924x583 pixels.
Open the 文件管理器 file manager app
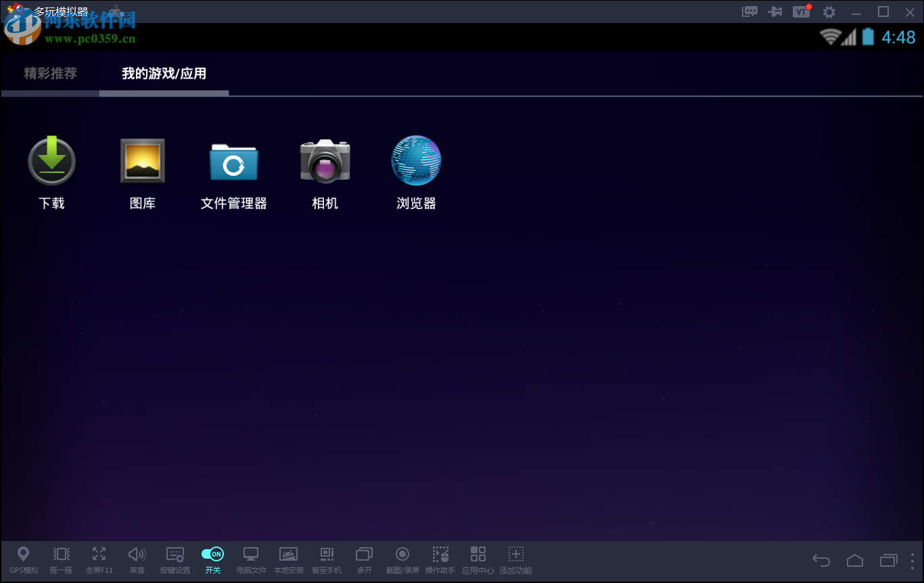pyautogui.click(x=234, y=162)
